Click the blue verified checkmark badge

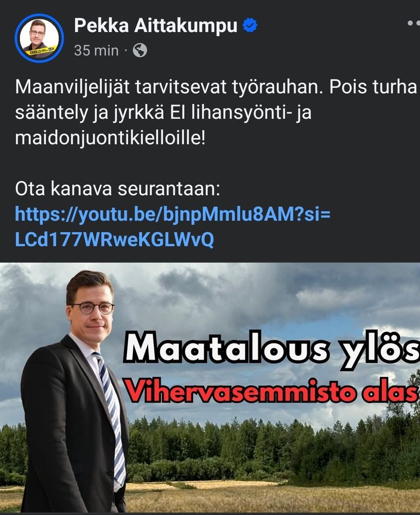[x=250, y=26]
